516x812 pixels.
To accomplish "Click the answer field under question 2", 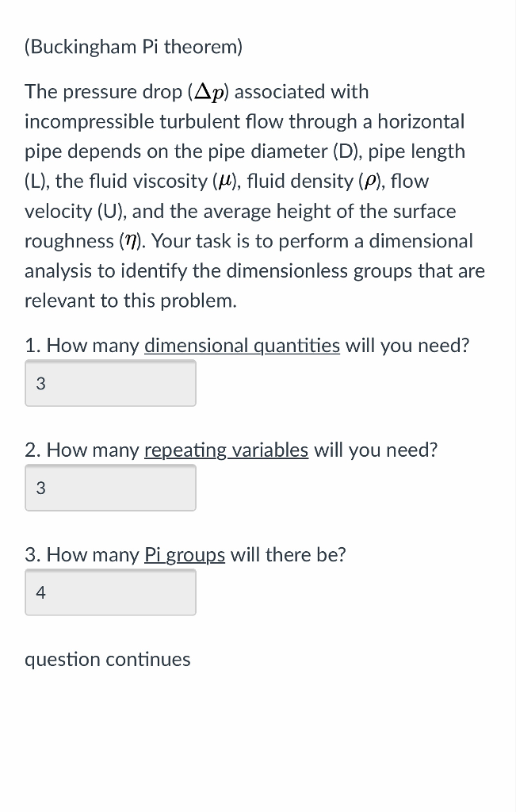I will (110, 488).
